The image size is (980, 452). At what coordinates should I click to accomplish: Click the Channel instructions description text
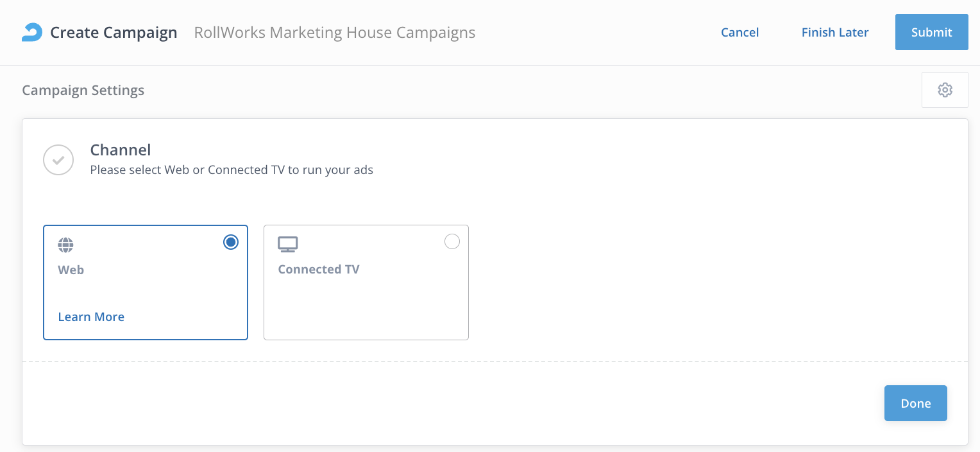pos(231,170)
